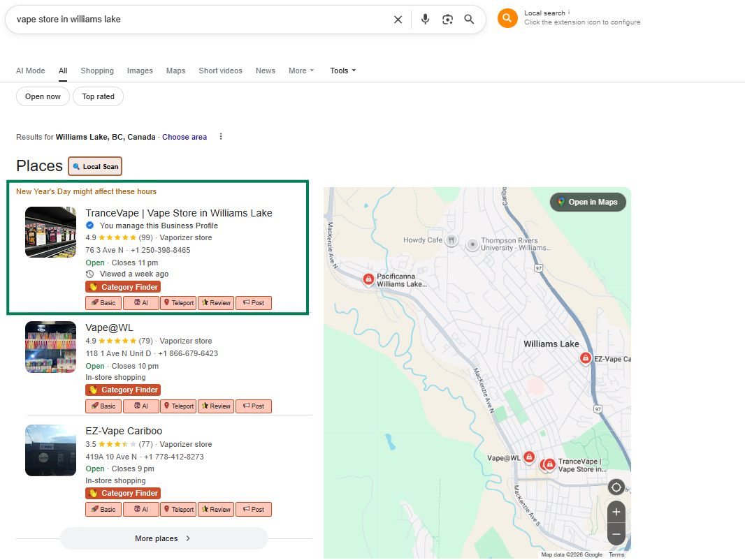Switch to the Images tab

tap(140, 71)
